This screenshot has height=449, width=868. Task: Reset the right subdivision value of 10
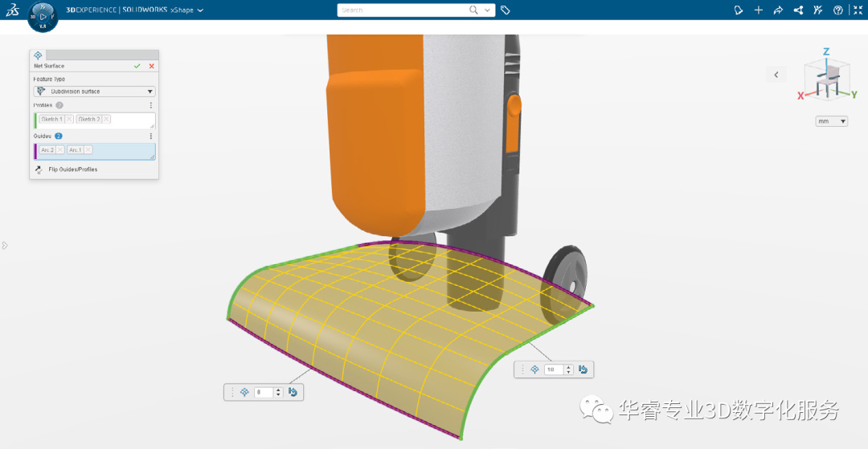[583, 369]
